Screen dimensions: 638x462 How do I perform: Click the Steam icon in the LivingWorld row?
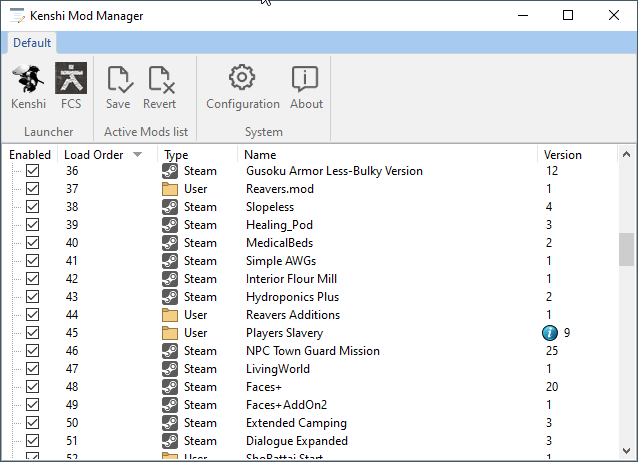pos(170,369)
